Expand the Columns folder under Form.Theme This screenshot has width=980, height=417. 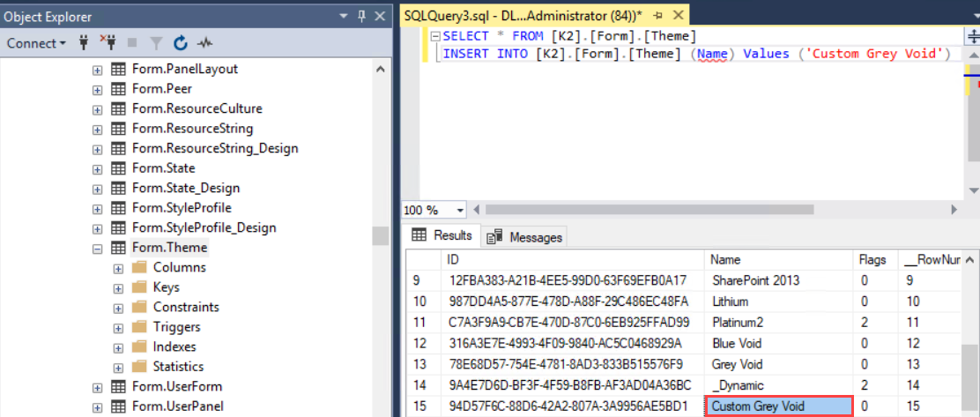pyautogui.click(x=118, y=268)
